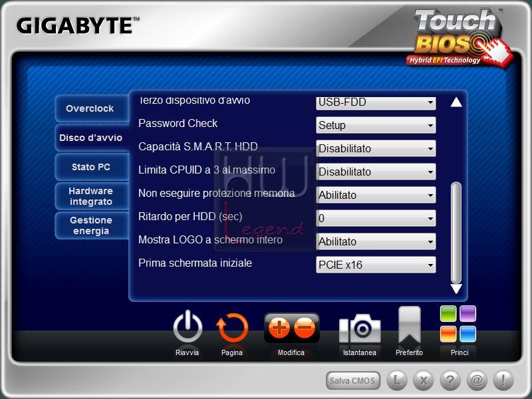Click the Capacità S.M.A.R.T. HDD label

pyautogui.click(x=198, y=146)
